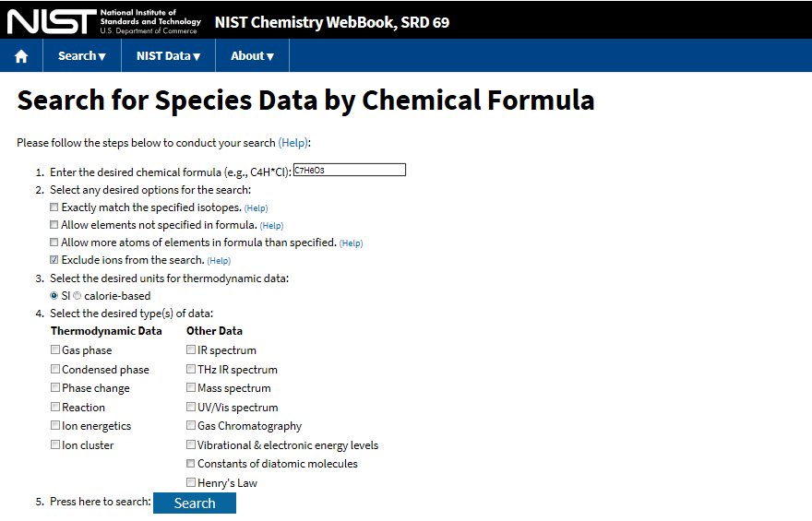Select the calorie-based units radio button

[78, 295]
